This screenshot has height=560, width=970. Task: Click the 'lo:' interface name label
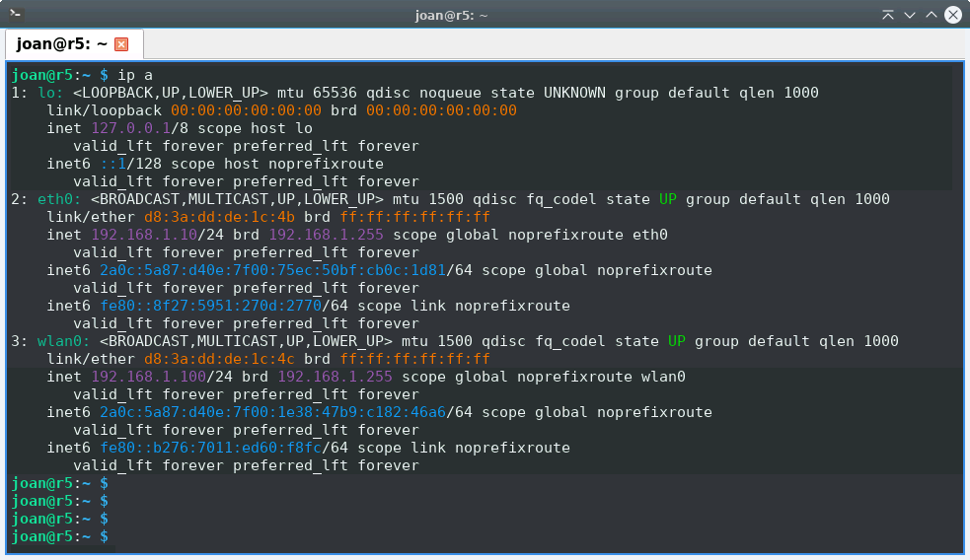pyautogui.click(x=47, y=93)
